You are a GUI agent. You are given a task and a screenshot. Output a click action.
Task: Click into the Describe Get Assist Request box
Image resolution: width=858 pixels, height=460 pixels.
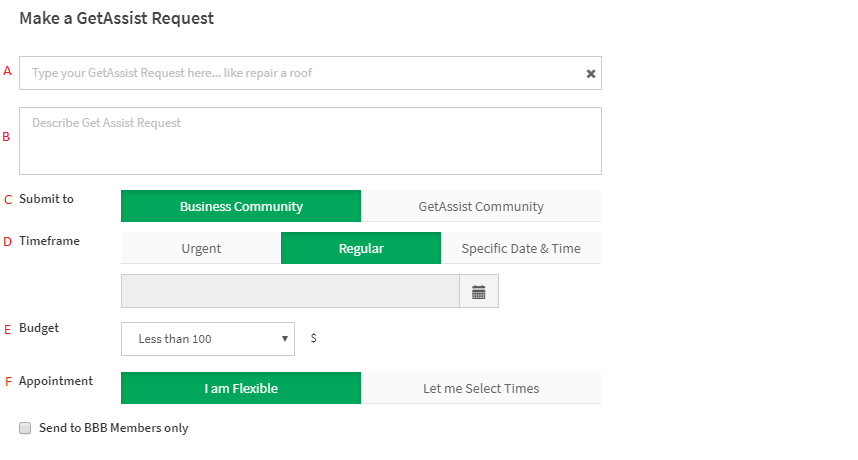click(x=310, y=141)
